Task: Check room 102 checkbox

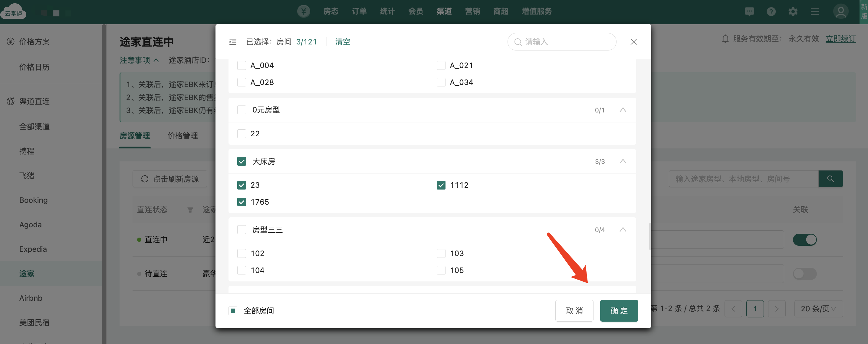Action: [x=242, y=253]
